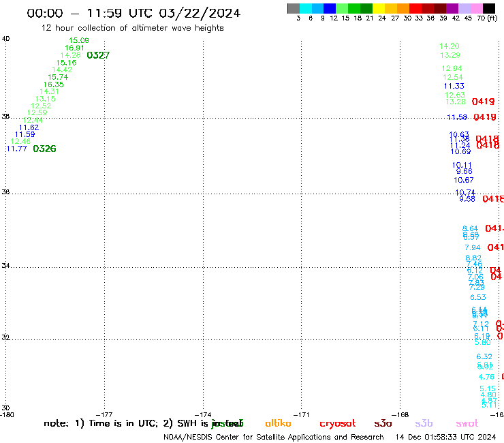Click the reading '12.59'

tap(37, 113)
